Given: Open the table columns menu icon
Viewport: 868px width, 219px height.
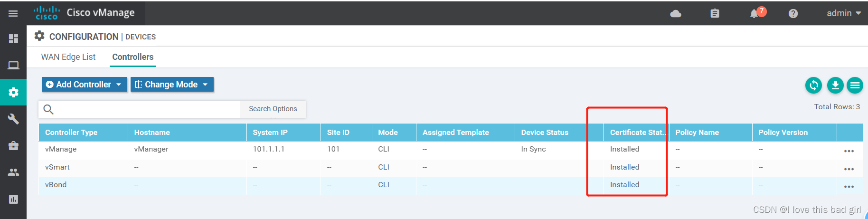Looking at the screenshot, I should [855, 86].
